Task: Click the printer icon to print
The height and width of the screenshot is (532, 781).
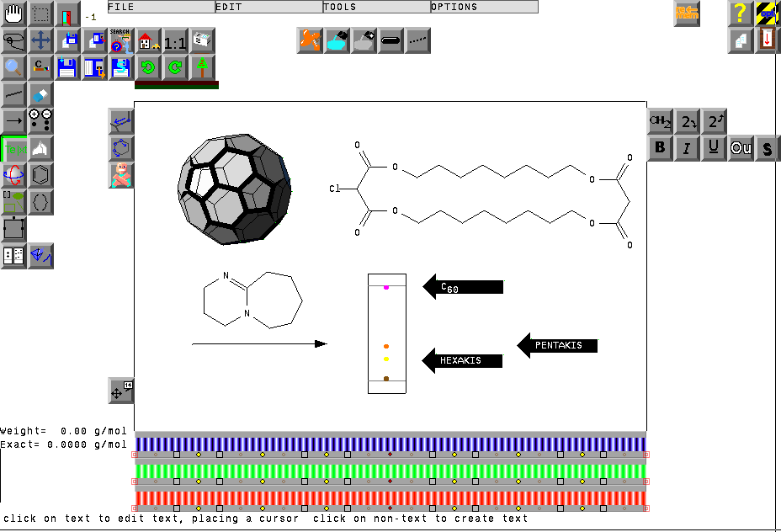Action: tap(202, 40)
